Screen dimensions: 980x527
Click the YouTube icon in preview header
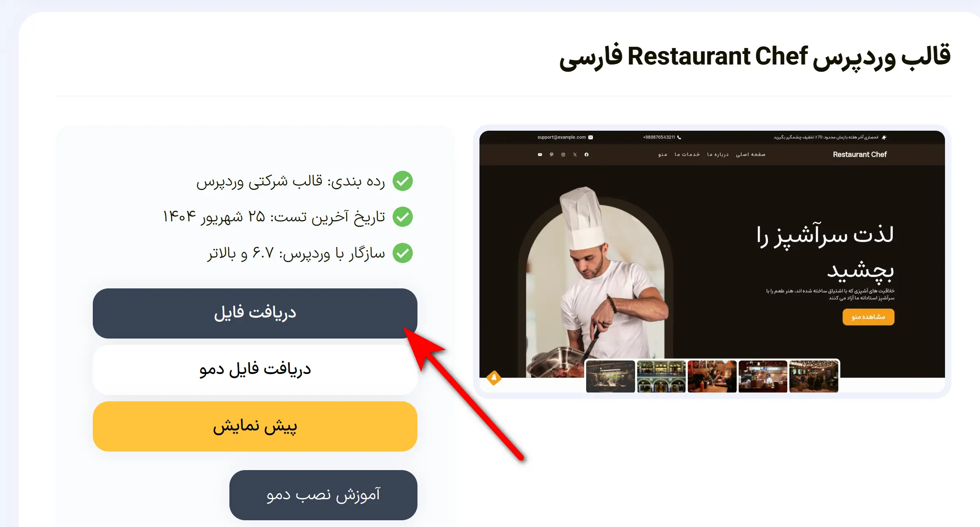540,155
